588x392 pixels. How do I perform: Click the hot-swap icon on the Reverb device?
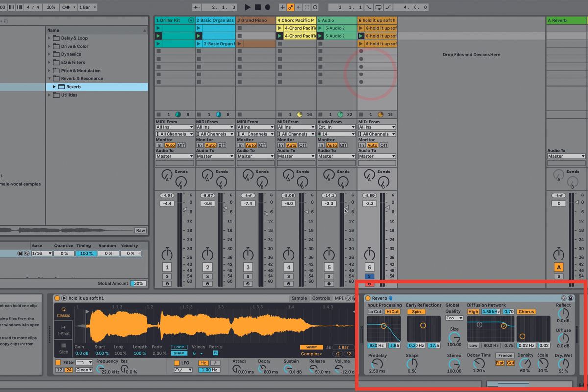[x=564, y=298]
